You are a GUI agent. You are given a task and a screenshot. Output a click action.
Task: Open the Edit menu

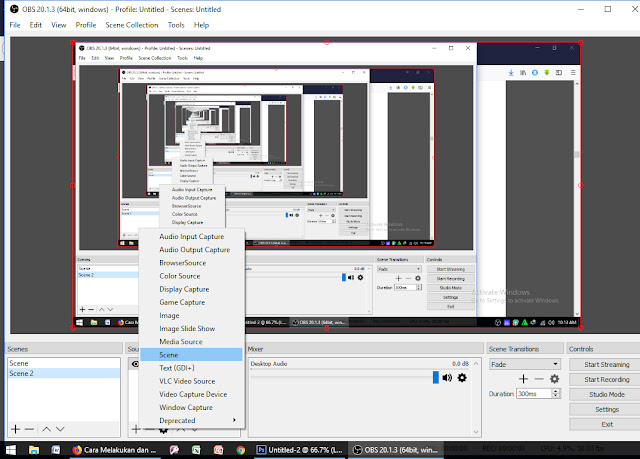pos(36,25)
